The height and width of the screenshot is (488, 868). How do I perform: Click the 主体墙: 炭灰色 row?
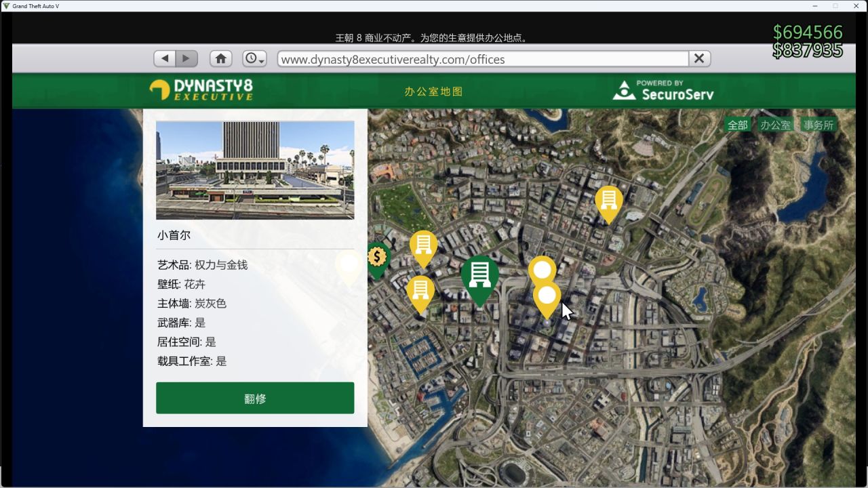(x=192, y=303)
